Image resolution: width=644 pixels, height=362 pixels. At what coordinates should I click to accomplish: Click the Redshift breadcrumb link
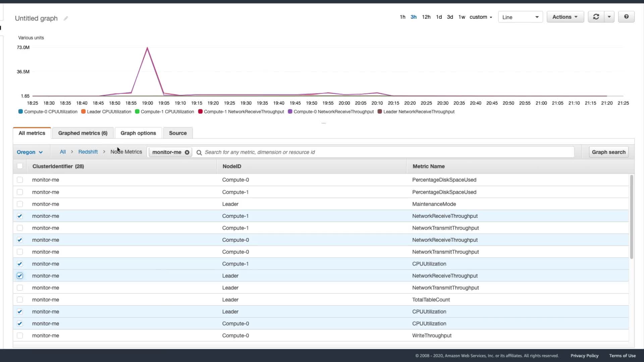point(88,152)
